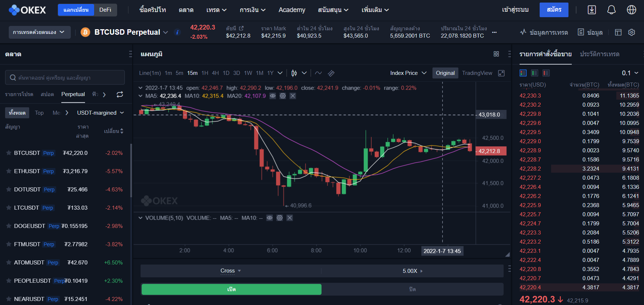The width and height of the screenshot is (644, 305).
Task: Show combined order book view
Action: [523, 73]
